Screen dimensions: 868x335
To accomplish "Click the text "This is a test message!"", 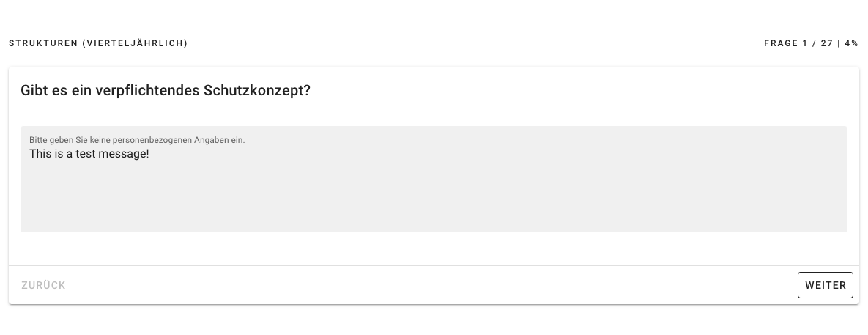I will pos(89,154).
